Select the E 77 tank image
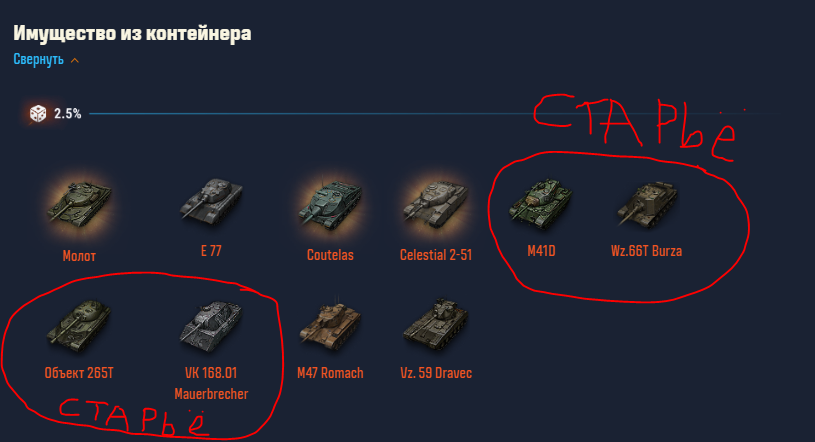The image size is (815, 442). (x=211, y=201)
